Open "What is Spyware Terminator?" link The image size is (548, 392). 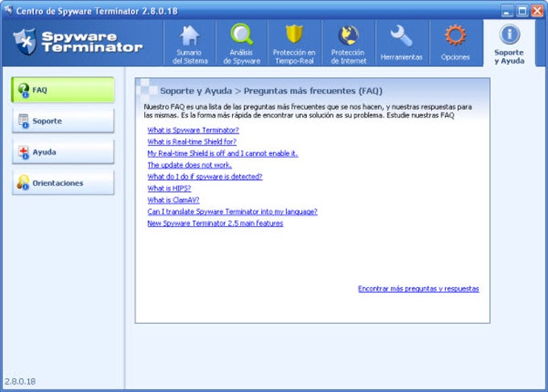point(193,130)
